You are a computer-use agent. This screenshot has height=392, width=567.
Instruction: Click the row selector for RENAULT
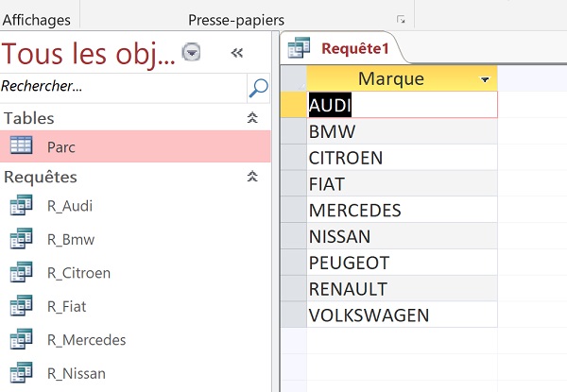(294, 288)
